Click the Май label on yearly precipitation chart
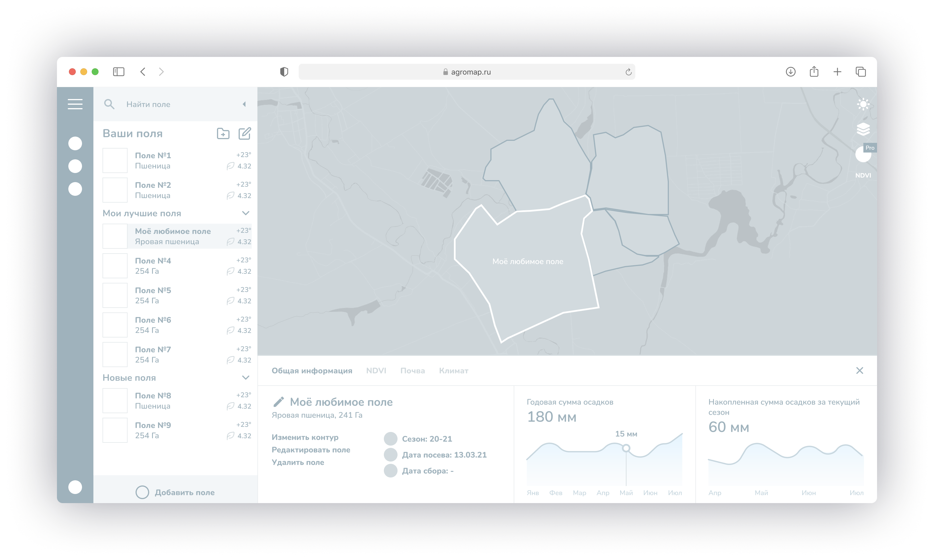Viewport: 934px width, 560px height. click(x=626, y=493)
